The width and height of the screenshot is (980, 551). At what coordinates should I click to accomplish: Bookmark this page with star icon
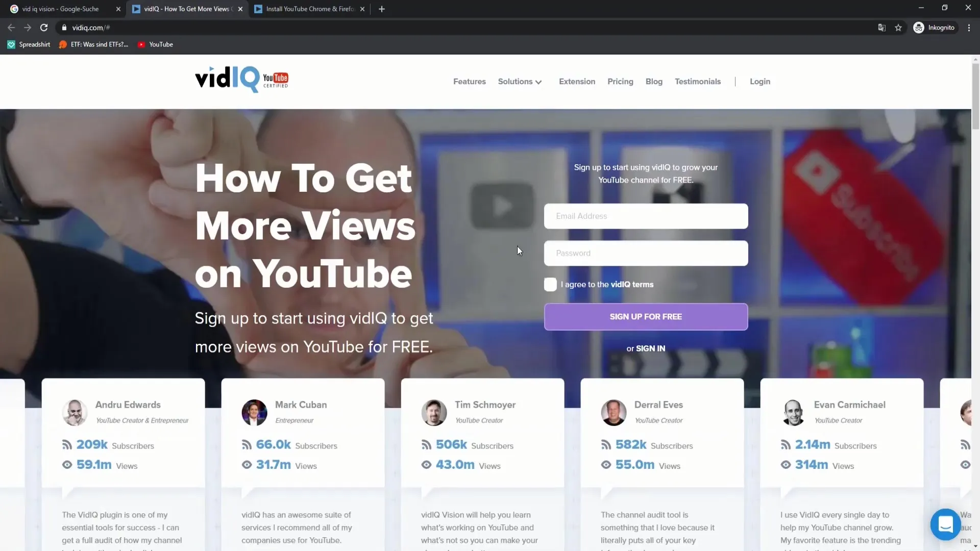pos(898,28)
